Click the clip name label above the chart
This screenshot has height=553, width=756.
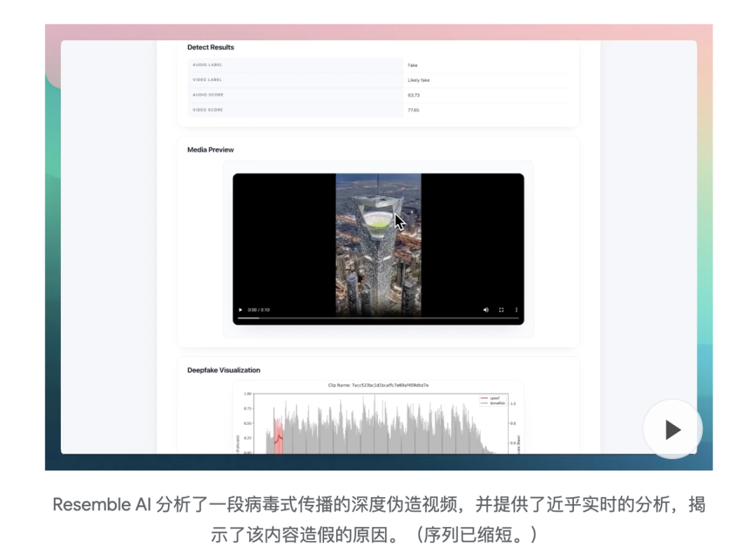[x=378, y=384]
